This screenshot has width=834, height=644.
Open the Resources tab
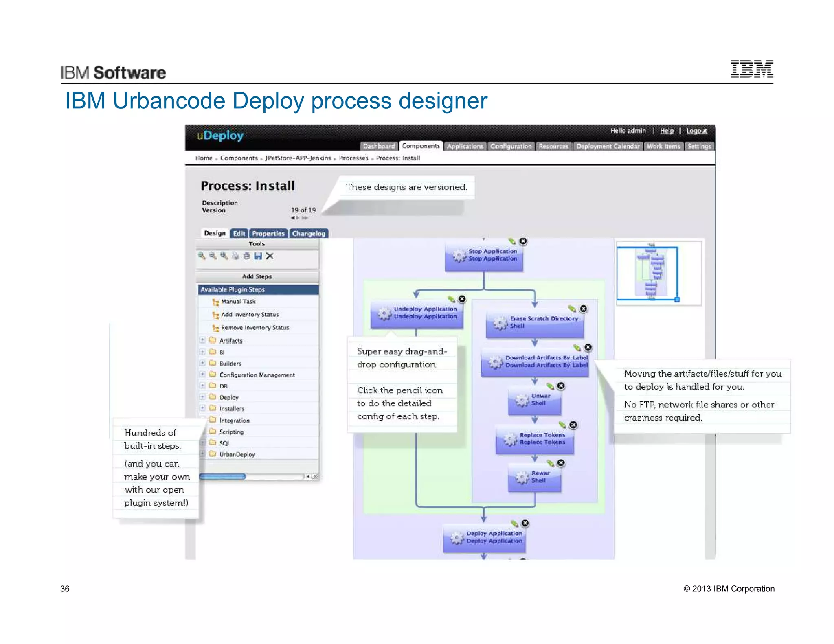pyautogui.click(x=554, y=146)
